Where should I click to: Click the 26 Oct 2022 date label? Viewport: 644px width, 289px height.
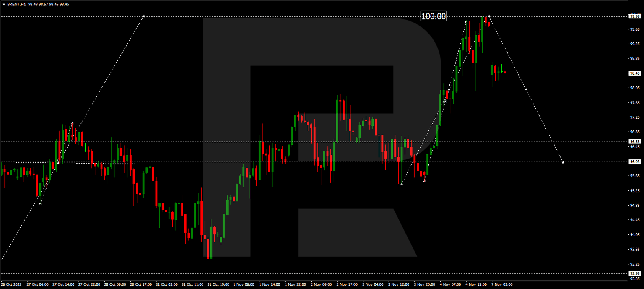[x=11, y=284]
